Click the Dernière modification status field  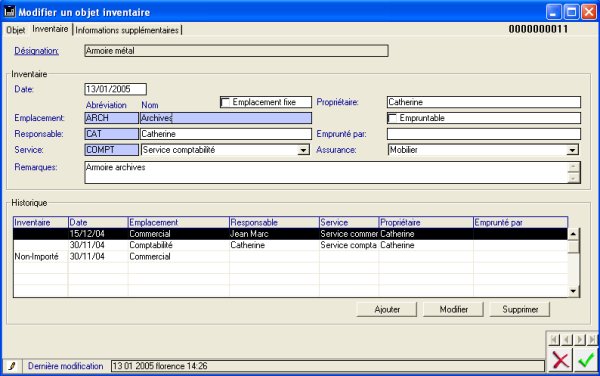coord(328,366)
